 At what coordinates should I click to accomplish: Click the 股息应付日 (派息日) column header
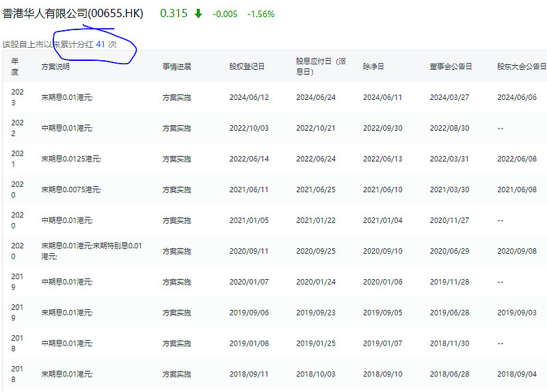pos(321,66)
